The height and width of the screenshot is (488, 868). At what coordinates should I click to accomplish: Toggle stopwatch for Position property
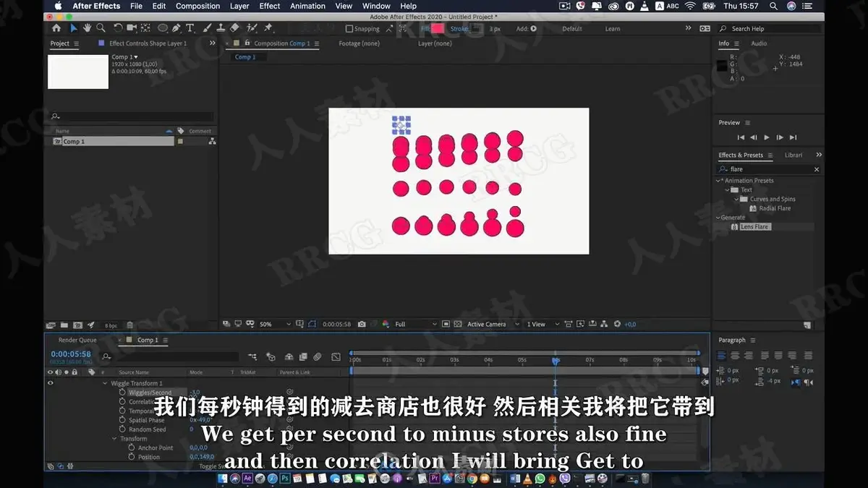point(132,457)
